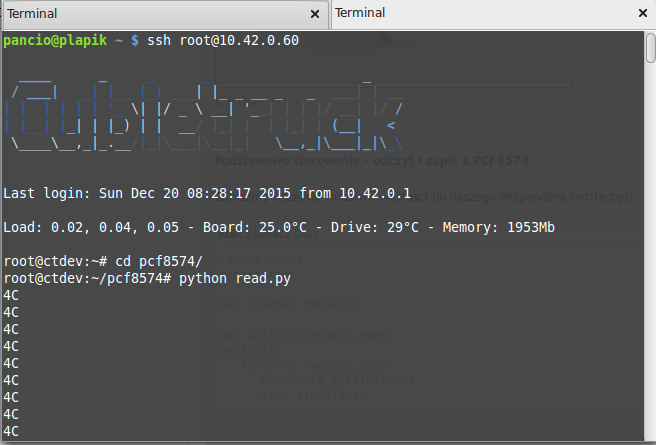Image resolution: width=656 pixels, height=445 pixels.
Task: Close the right Terminal tab
Action: pyautogui.click(x=642, y=15)
